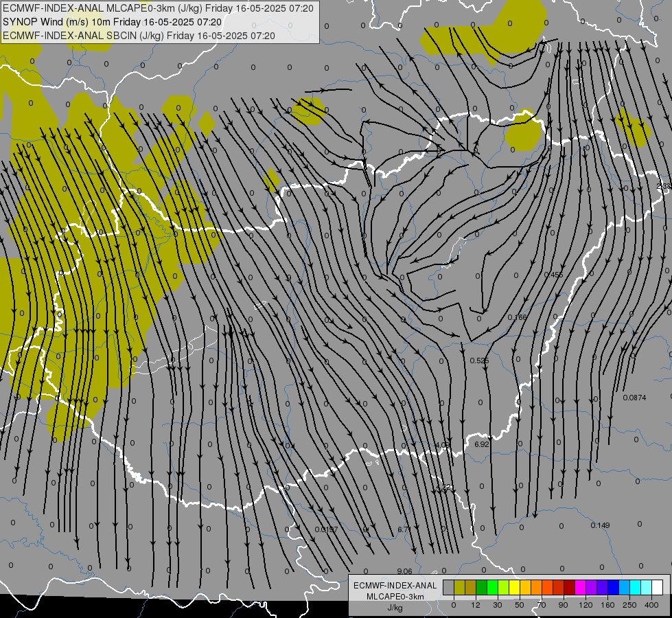The height and width of the screenshot is (618, 672).
Task: Click legend tick label 400
Action: pyautogui.click(x=651, y=605)
